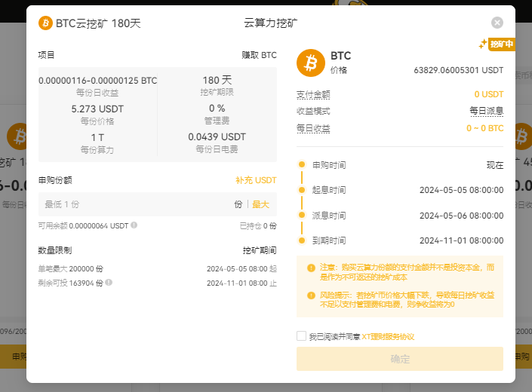This screenshot has width=532, height=392.
Task: Click the 180 天 mining period value
Action: tap(217, 80)
